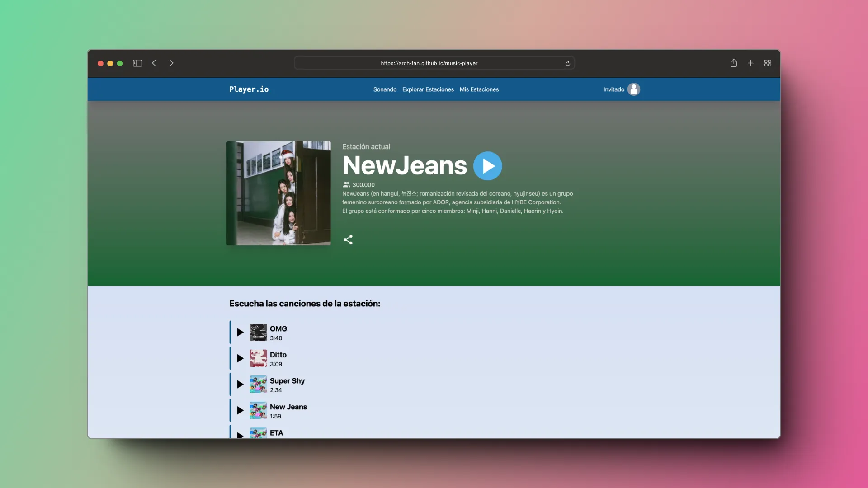Play the NewJeans station with blue button

[487, 166]
